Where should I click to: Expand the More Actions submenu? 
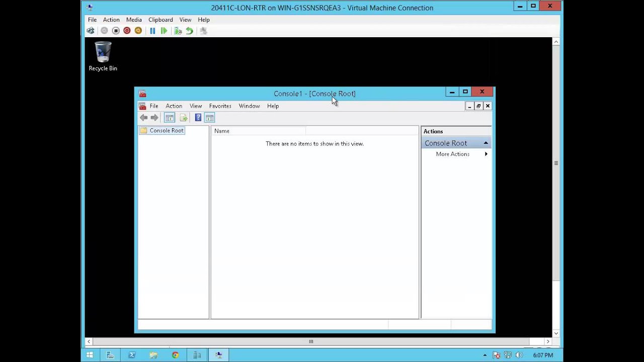click(x=456, y=154)
